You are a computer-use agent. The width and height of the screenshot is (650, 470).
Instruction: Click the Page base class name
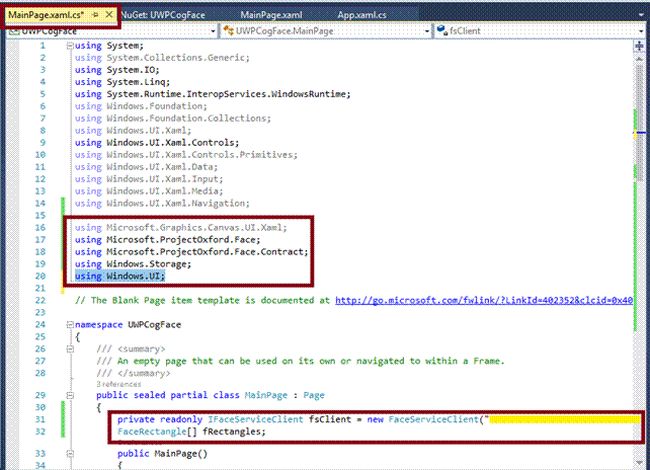tap(314, 395)
